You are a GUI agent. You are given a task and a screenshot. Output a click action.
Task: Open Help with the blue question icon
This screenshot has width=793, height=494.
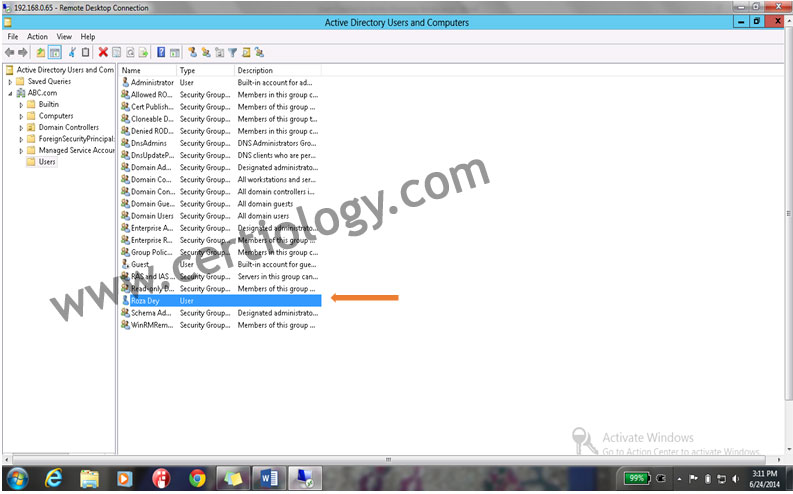[x=161, y=53]
